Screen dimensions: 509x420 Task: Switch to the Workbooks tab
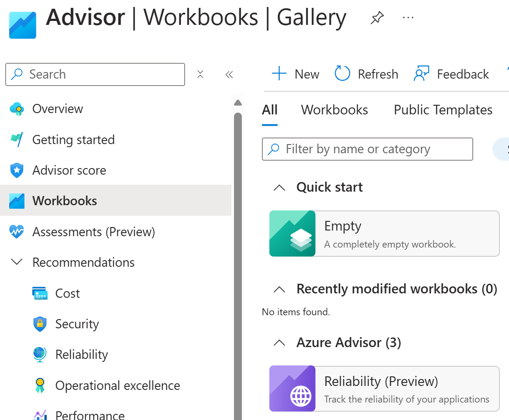click(334, 110)
